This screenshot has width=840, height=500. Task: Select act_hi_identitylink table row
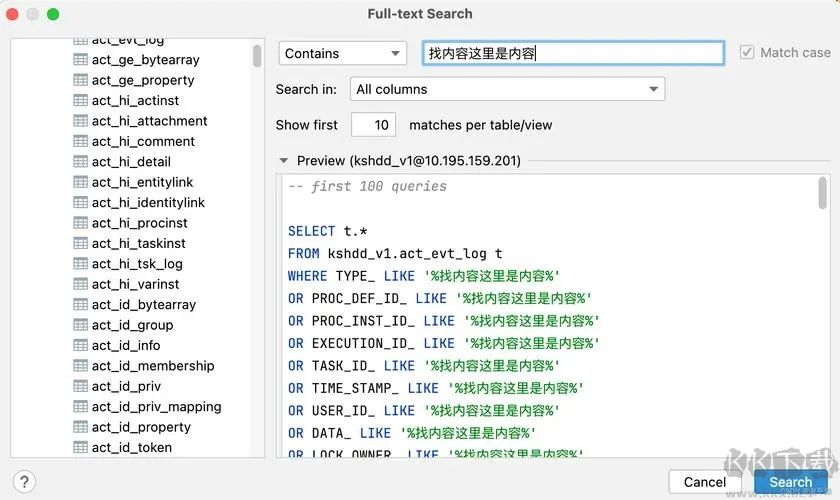(139, 203)
